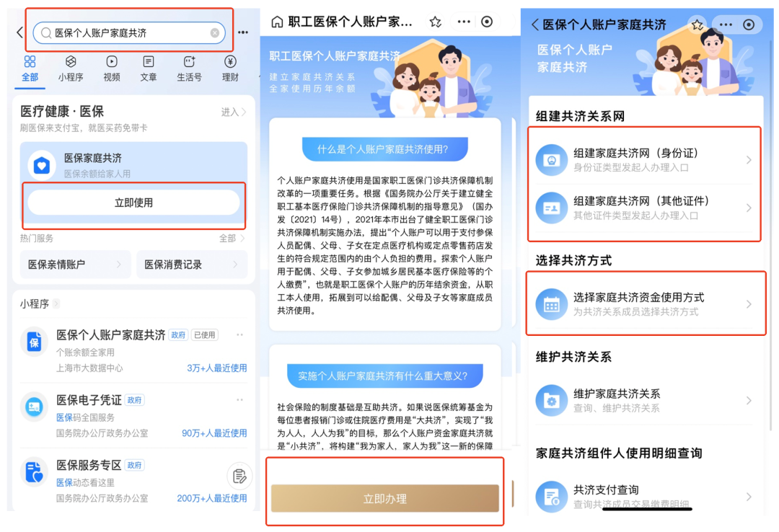This screenshot has height=532, width=779.
Task: Open 医保服务专区 title text
Action: (89, 466)
